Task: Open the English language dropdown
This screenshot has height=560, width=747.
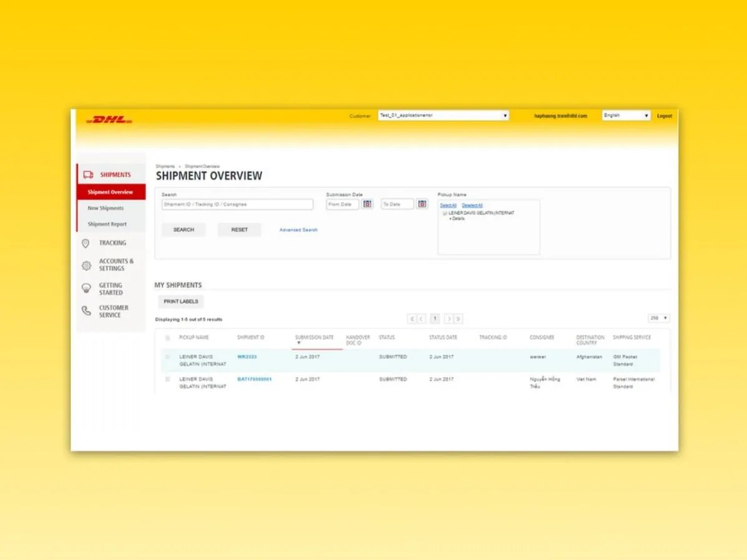Action: coord(626,115)
